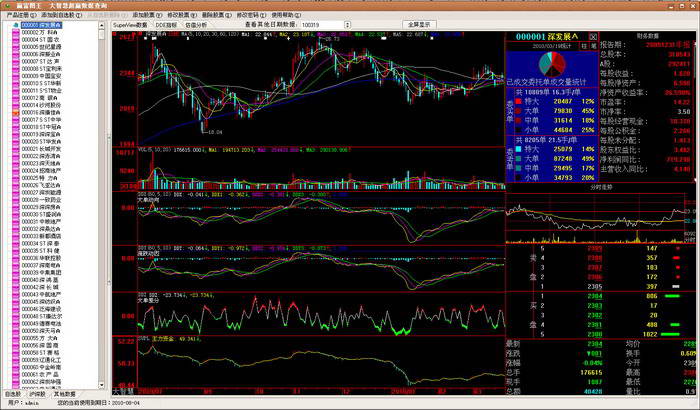
Task: Click the magenta icon beside 000034 ST深泰
Action: (x=16, y=243)
